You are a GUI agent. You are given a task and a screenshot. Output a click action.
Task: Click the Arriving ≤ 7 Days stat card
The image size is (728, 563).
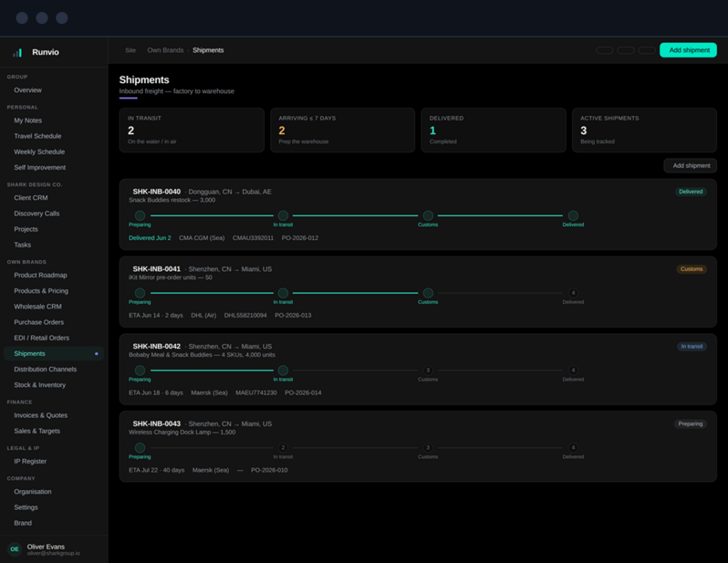(x=343, y=130)
